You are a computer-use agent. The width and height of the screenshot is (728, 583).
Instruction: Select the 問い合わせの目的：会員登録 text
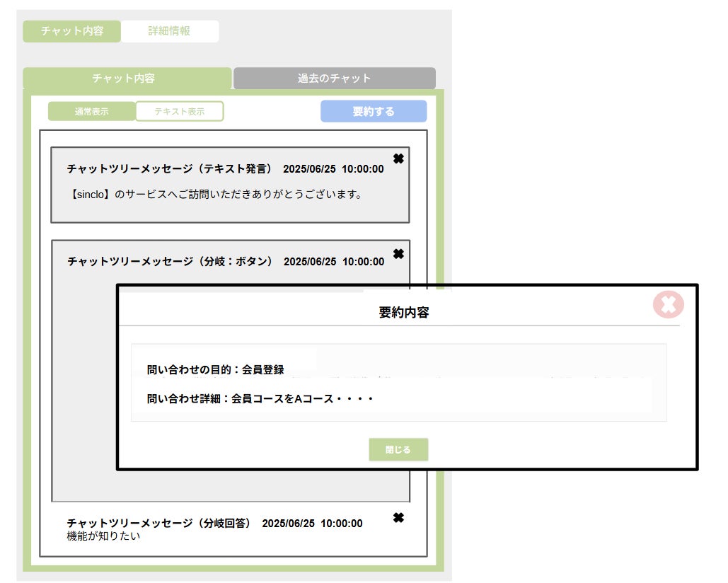click(215, 369)
